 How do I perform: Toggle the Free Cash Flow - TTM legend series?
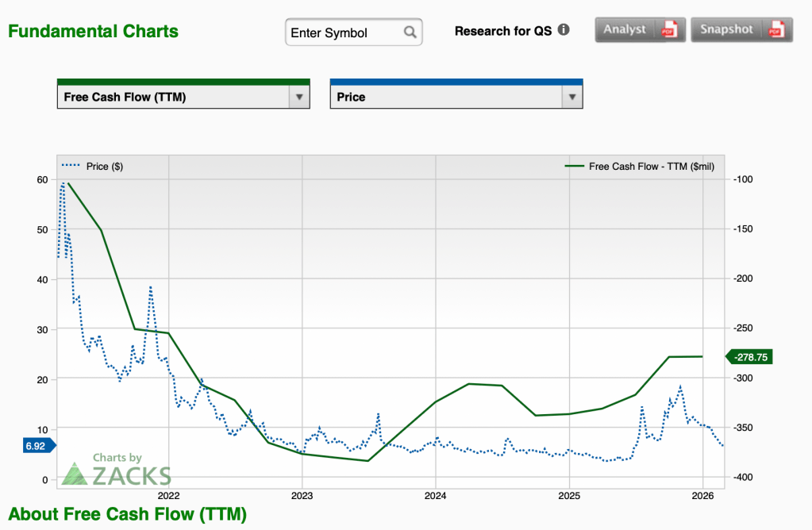point(651,166)
